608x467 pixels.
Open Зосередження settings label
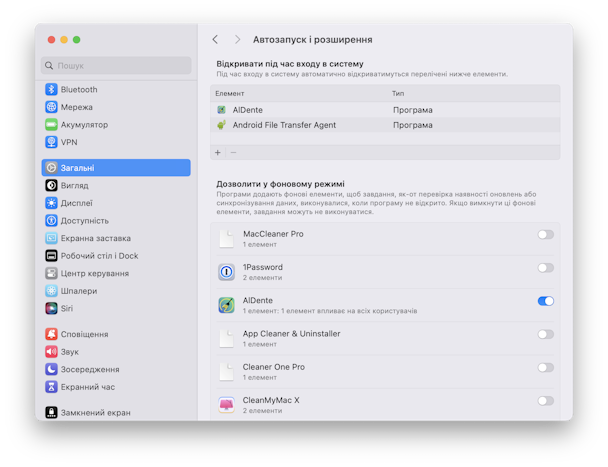tap(90, 369)
